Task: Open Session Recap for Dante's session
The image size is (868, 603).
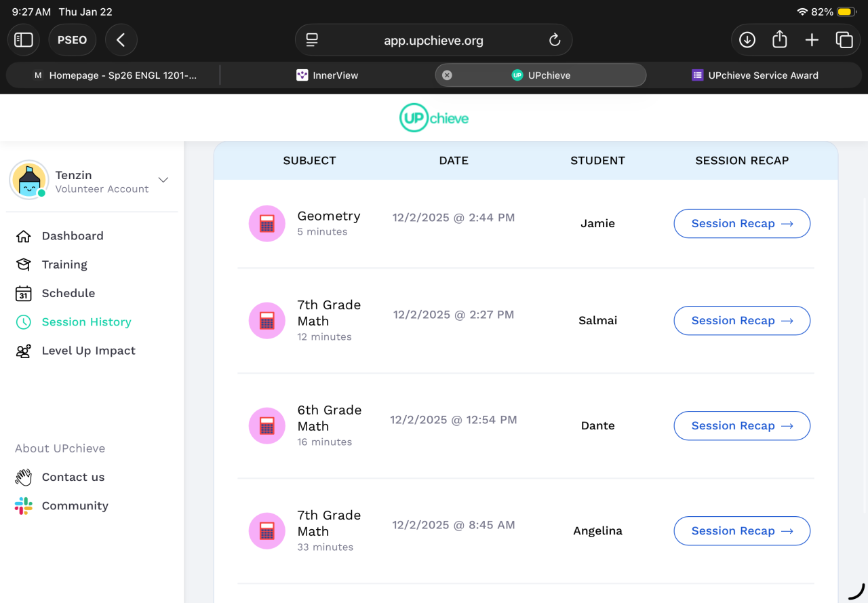Action: point(742,426)
